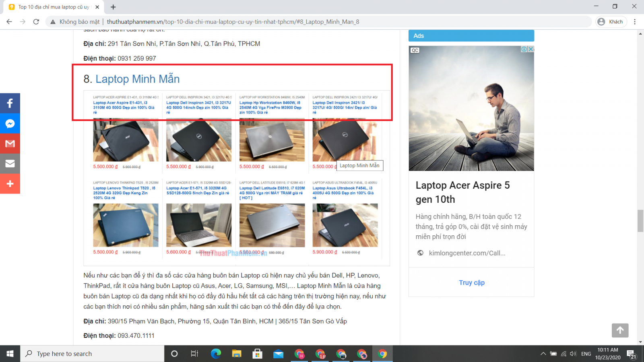
Task: Switch to active Chrome taskbar icon
Action: pyautogui.click(x=382, y=354)
